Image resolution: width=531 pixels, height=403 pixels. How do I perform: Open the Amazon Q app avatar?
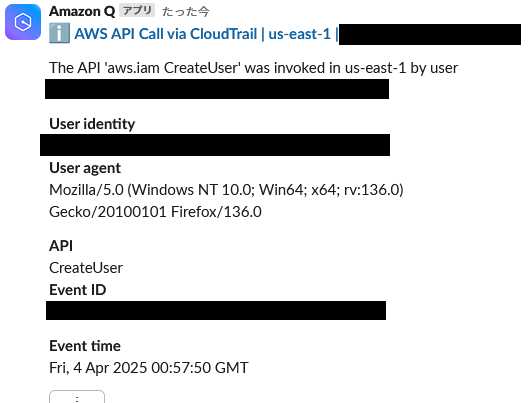point(23,22)
